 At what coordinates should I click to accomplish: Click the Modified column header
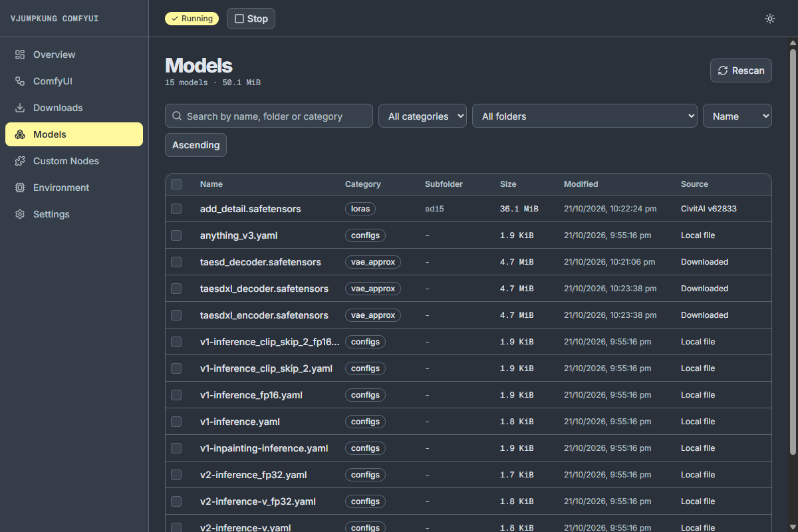coord(581,184)
